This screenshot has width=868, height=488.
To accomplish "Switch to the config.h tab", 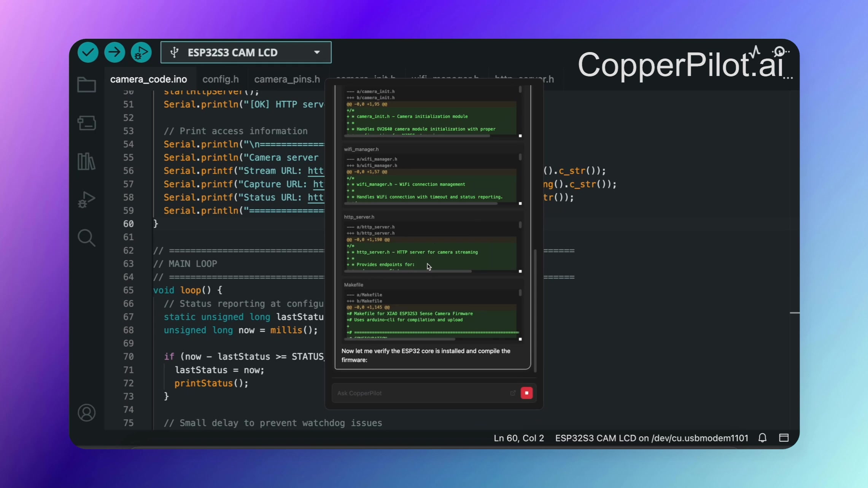I will point(221,79).
